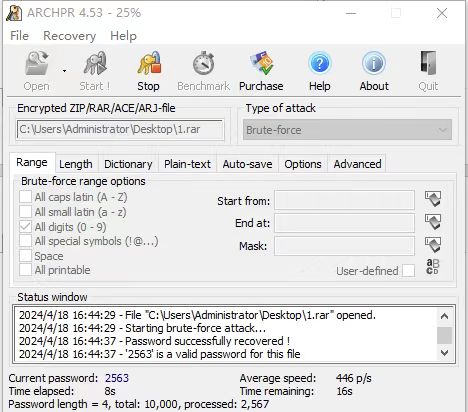This screenshot has width=468, height=412.
Task: Click the 'Password length = 4' status line
Action: (x=139, y=404)
